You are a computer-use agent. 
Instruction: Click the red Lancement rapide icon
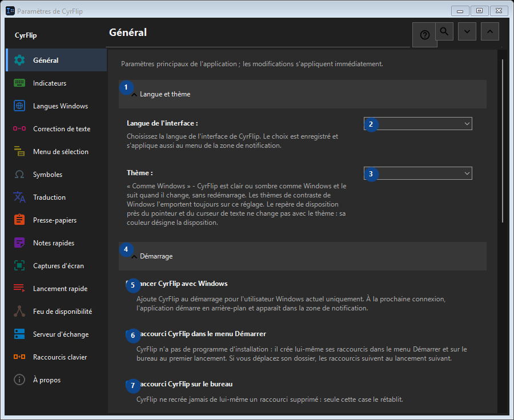[x=19, y=288]
